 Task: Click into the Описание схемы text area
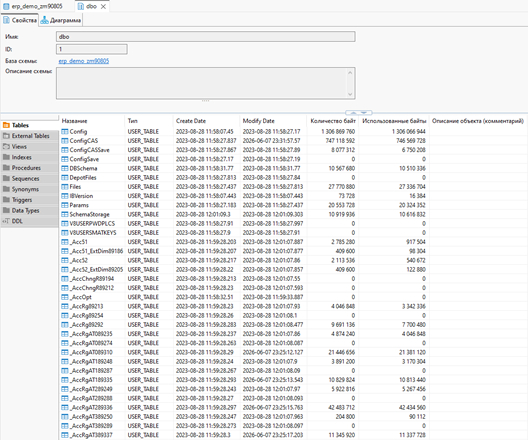click(205, 83)
